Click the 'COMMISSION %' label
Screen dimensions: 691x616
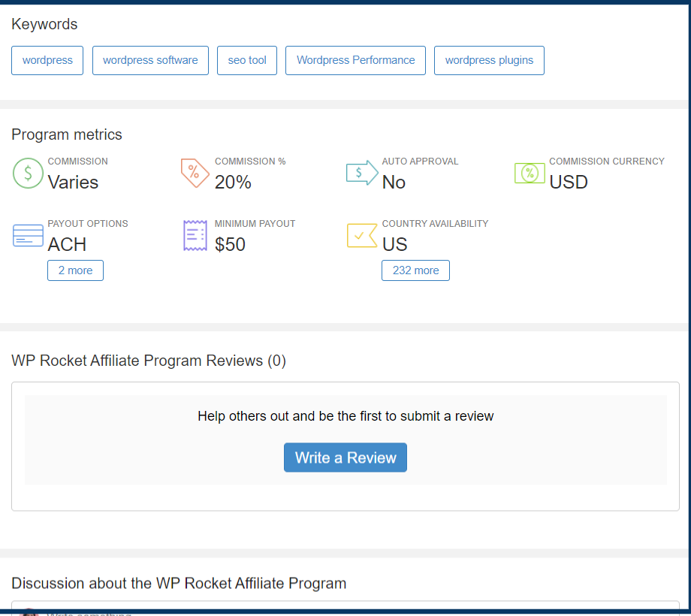coord(250,162)
